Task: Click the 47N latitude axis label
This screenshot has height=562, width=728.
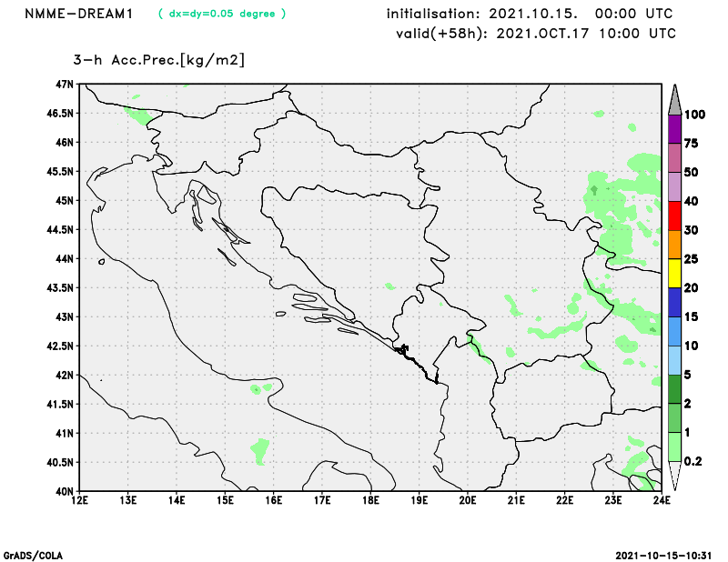Action: 64,84
